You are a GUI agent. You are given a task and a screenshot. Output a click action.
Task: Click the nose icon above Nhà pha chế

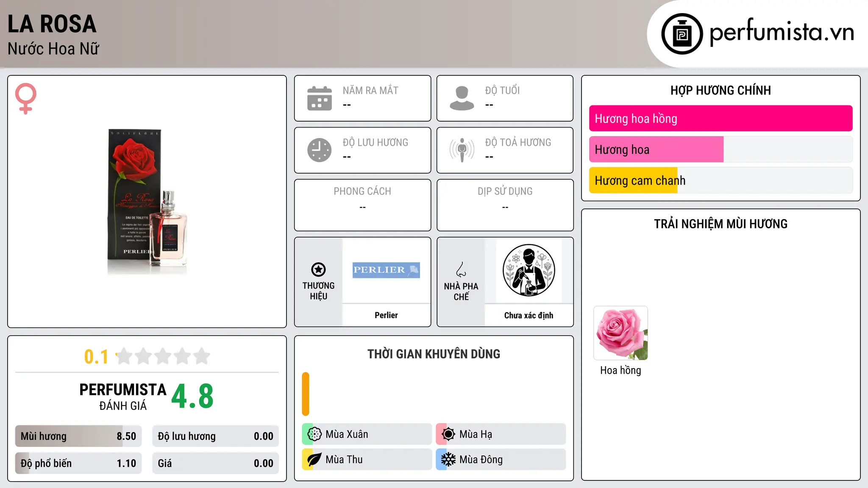click(461, 269)
